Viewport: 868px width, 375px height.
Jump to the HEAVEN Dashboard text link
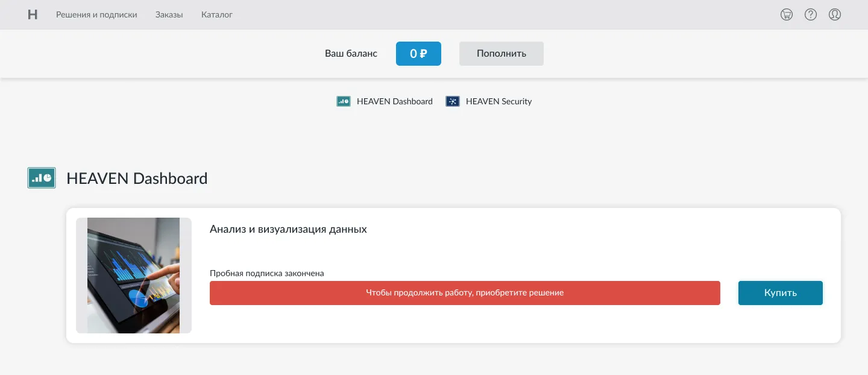pos(394,101)
